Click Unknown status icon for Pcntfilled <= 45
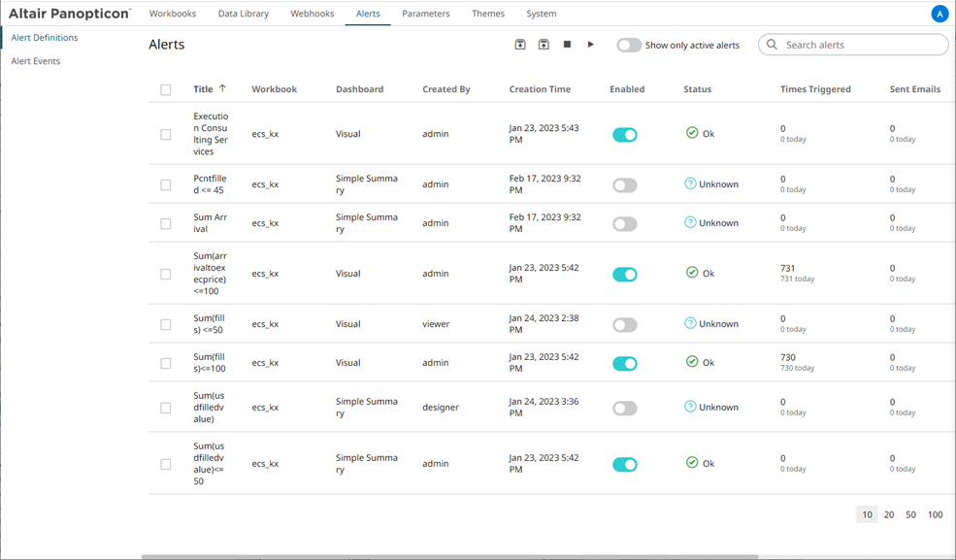956x560 pixels. coord(690,183)
